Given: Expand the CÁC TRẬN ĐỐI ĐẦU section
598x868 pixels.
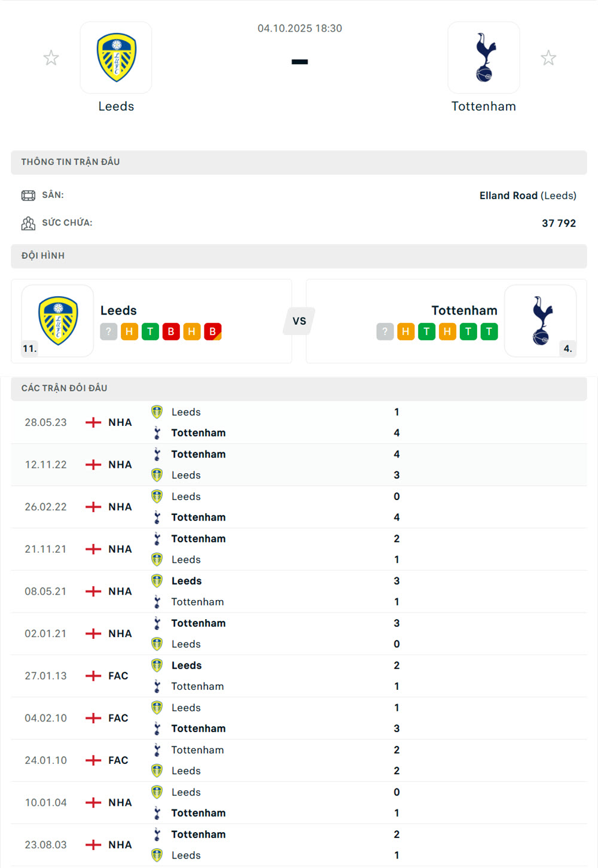Looking at the screenshot, I should click(299, 388).
